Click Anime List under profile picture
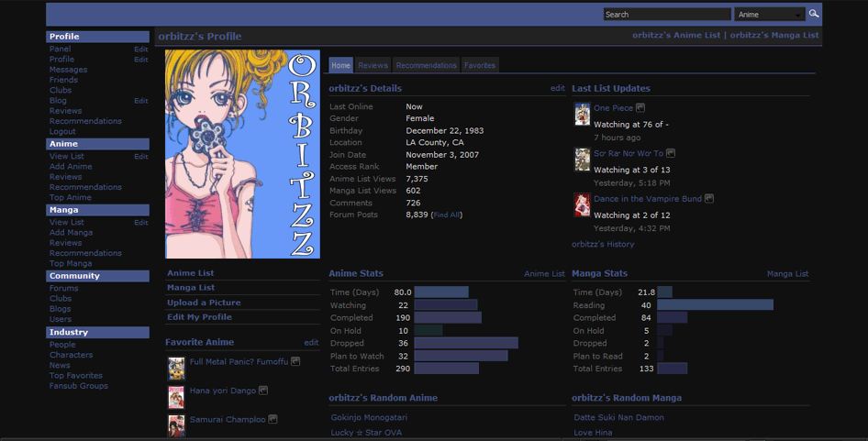Image resolution: width=868 pixels, height=441 pixels. click(191, 273)
